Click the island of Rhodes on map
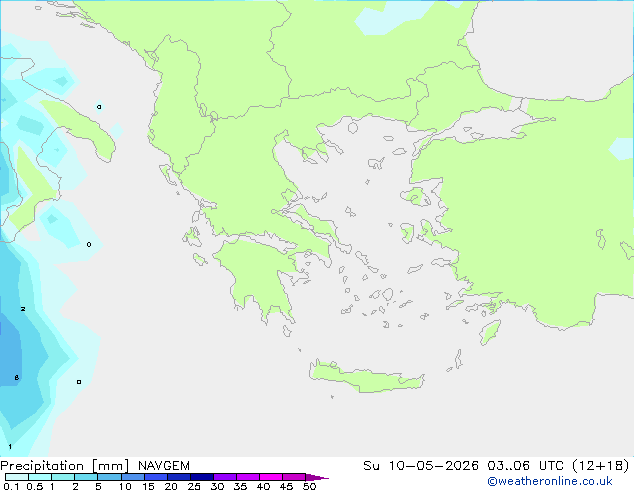 [x=490, y=332]
